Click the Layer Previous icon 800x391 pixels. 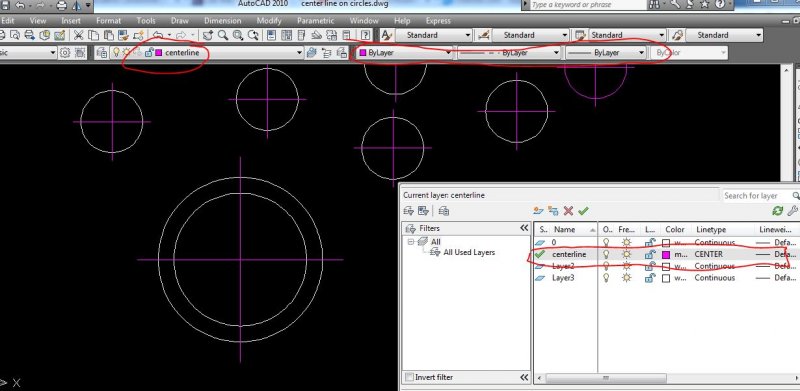(327, 53)
